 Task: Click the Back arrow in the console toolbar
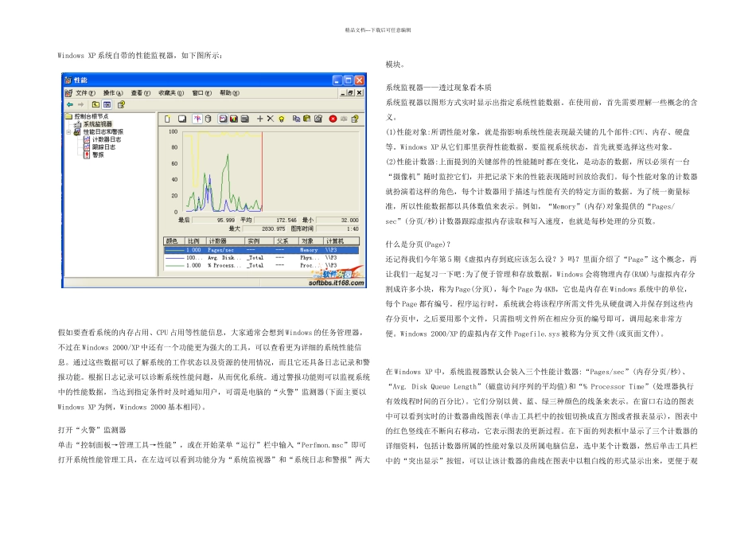(70, 104)
